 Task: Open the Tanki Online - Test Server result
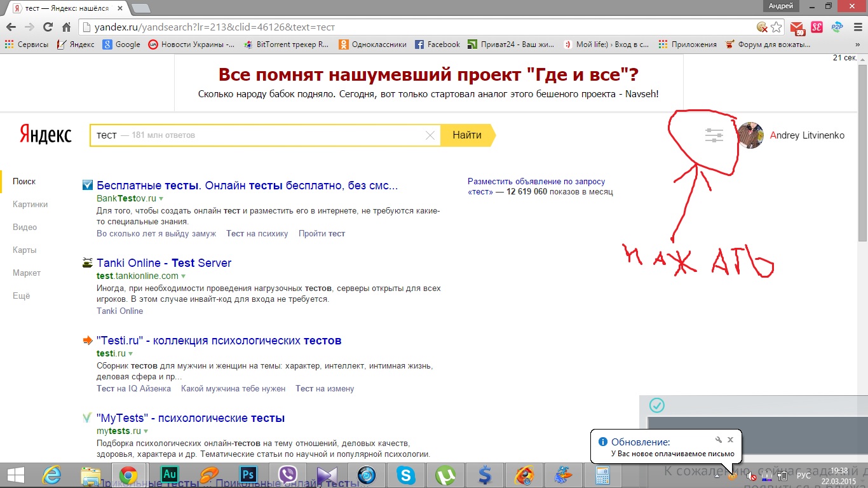[164, 263]
